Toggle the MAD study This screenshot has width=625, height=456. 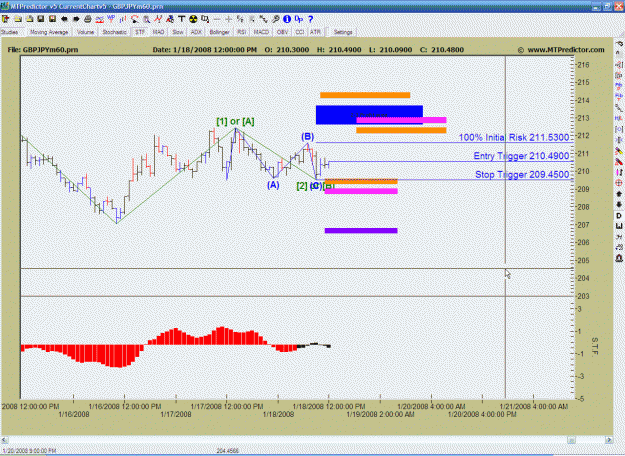158,32
